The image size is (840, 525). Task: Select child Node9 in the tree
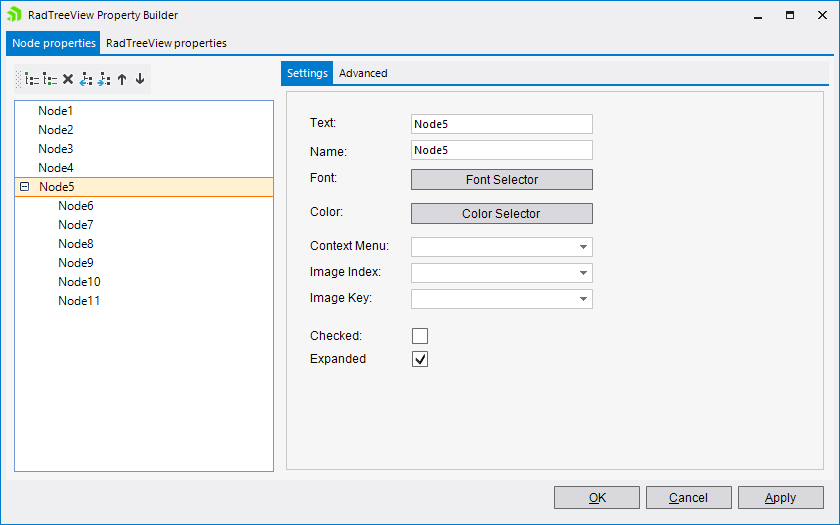click(x=76, y=262)
